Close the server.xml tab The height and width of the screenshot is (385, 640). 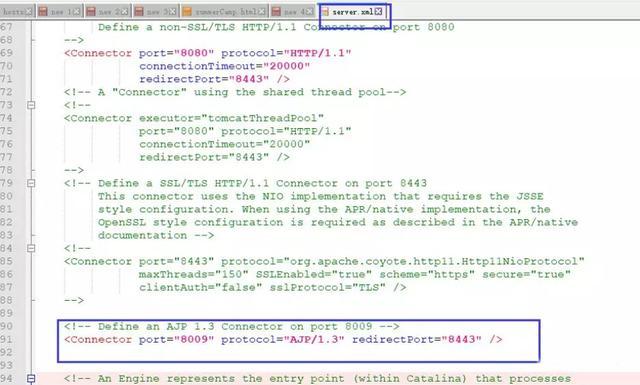378,12
